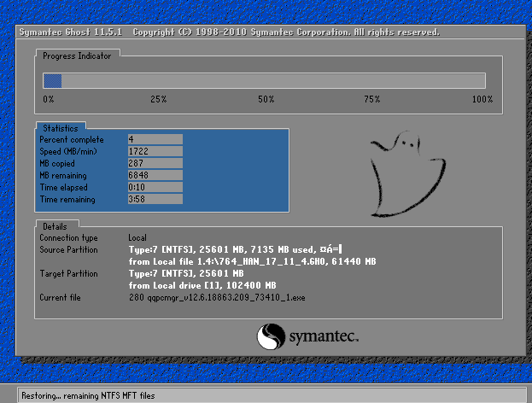Select the Details panel title
This screenshot has height=403, width=532.
pyautogui.click(x=55, y=226)
